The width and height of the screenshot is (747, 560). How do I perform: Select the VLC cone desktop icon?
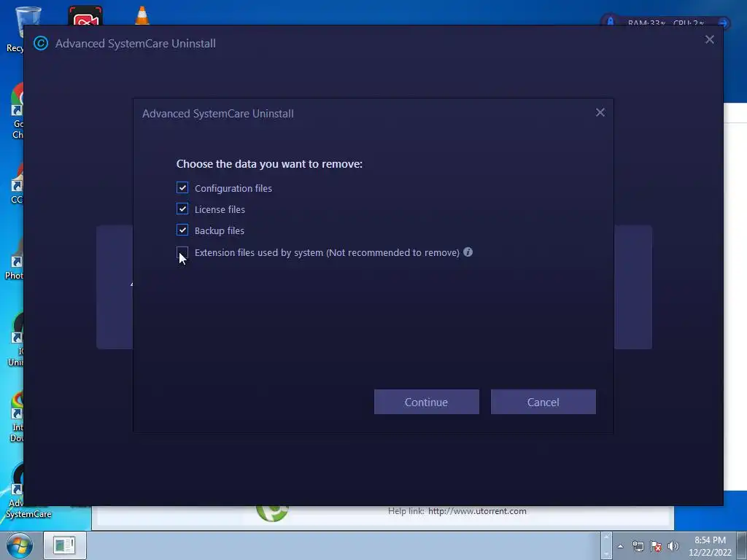pyautogui.click(x=142, y=16)
